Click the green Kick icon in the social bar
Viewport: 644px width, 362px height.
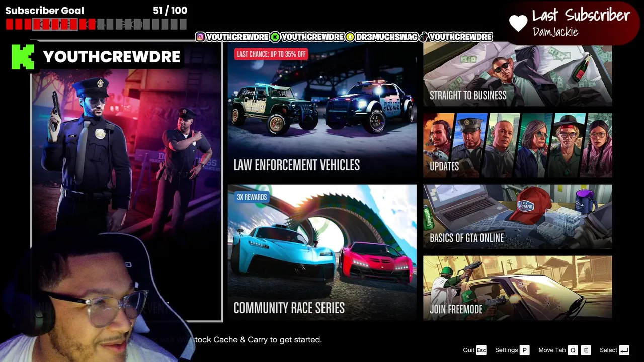coord(275,37)
